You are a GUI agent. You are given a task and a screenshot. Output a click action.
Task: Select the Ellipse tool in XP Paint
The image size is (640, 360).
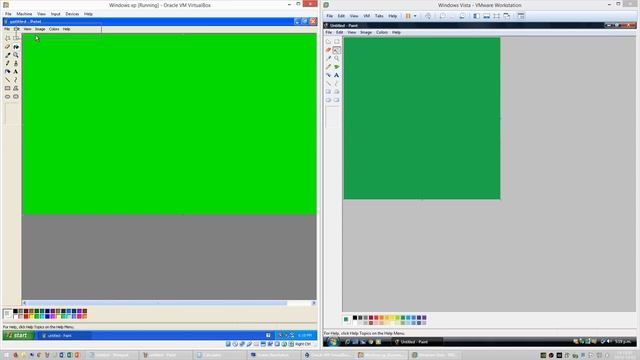point(7,97)
